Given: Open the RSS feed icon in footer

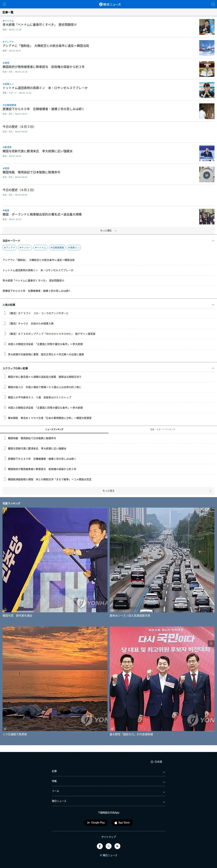Looking at the screenshot, I should coord(117,846).
